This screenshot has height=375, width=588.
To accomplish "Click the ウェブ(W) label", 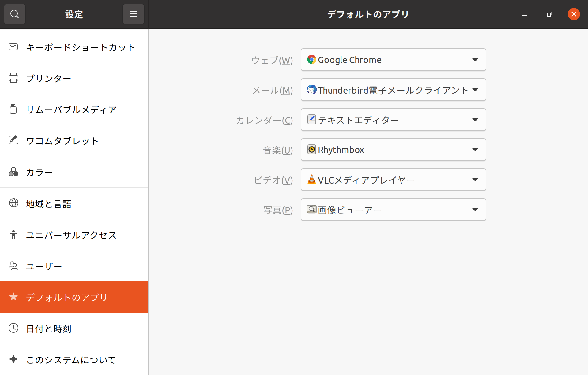I will pos(272,60).
